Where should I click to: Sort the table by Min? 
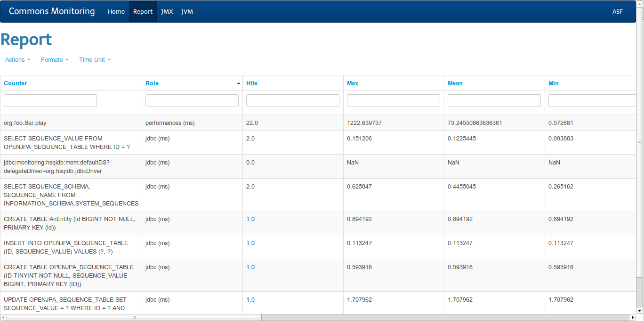(553, 83)
